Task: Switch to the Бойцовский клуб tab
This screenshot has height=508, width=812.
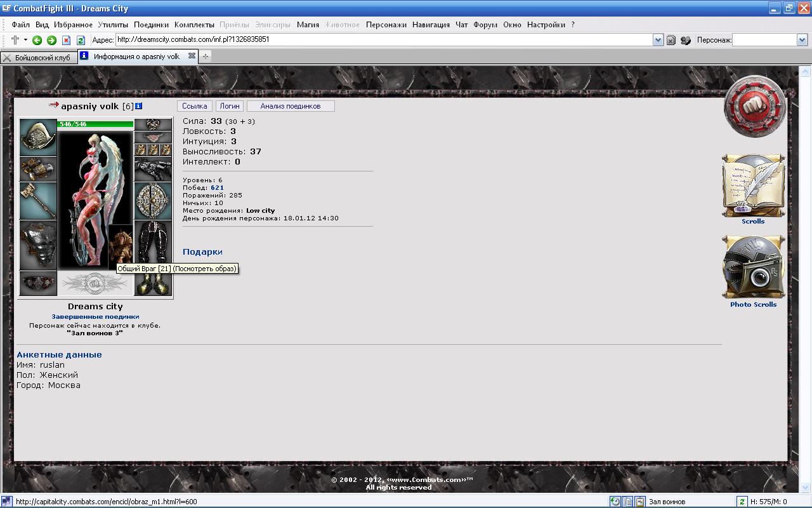Action: (x=39, y=57)
